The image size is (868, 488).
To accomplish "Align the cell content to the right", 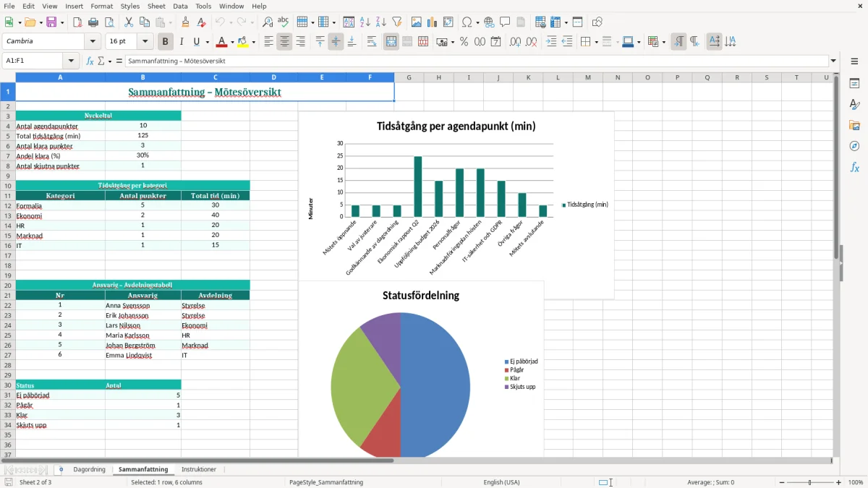I will click(x=300, y=42).
